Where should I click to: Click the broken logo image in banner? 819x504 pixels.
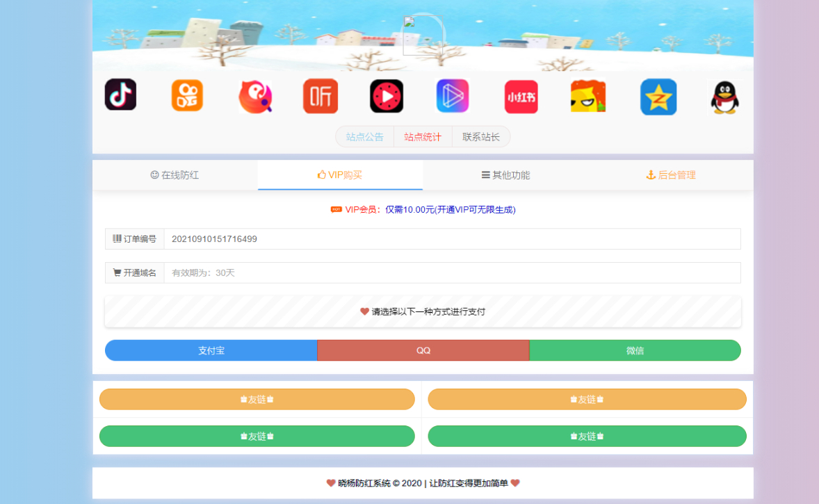423,35
